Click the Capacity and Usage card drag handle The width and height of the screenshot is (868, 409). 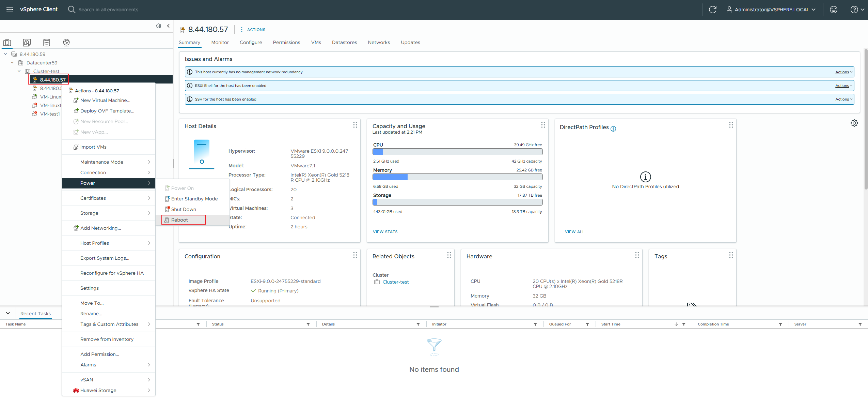(x=543, y=125)
